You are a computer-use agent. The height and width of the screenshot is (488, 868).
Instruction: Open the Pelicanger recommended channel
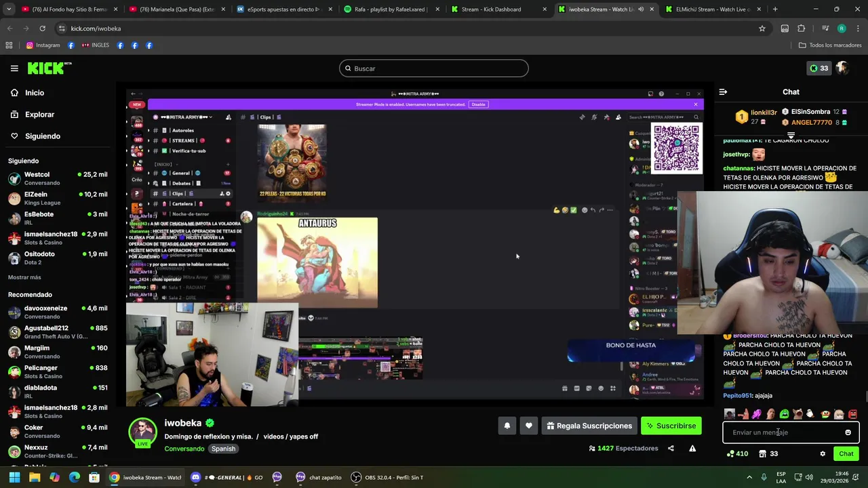[x=57, y=371]
